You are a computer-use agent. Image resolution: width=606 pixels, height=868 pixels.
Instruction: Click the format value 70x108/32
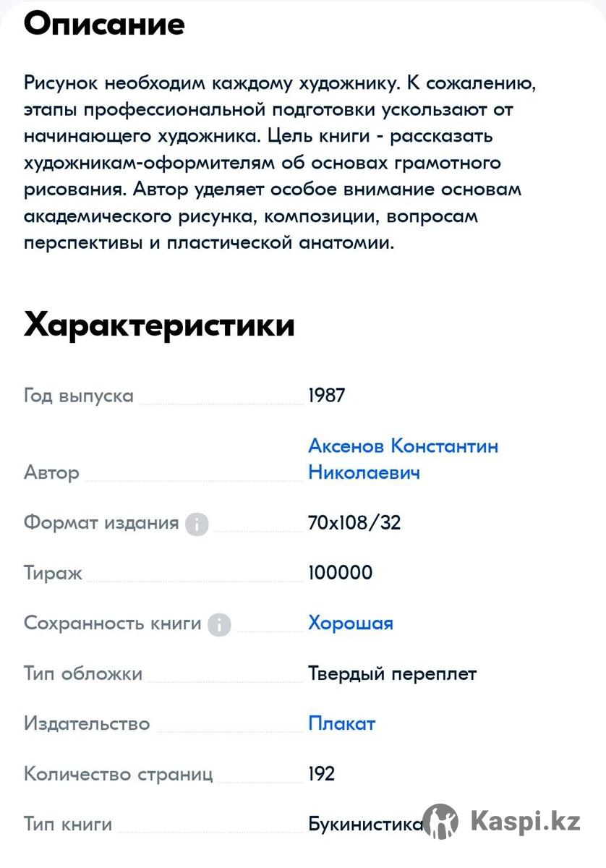coord(354,523)
